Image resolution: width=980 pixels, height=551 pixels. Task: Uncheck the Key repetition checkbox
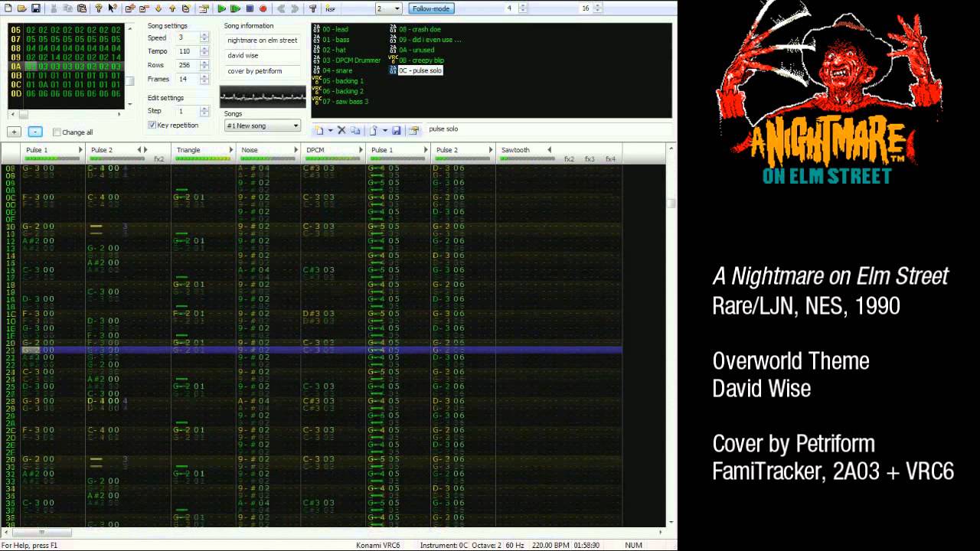point(152,125)
